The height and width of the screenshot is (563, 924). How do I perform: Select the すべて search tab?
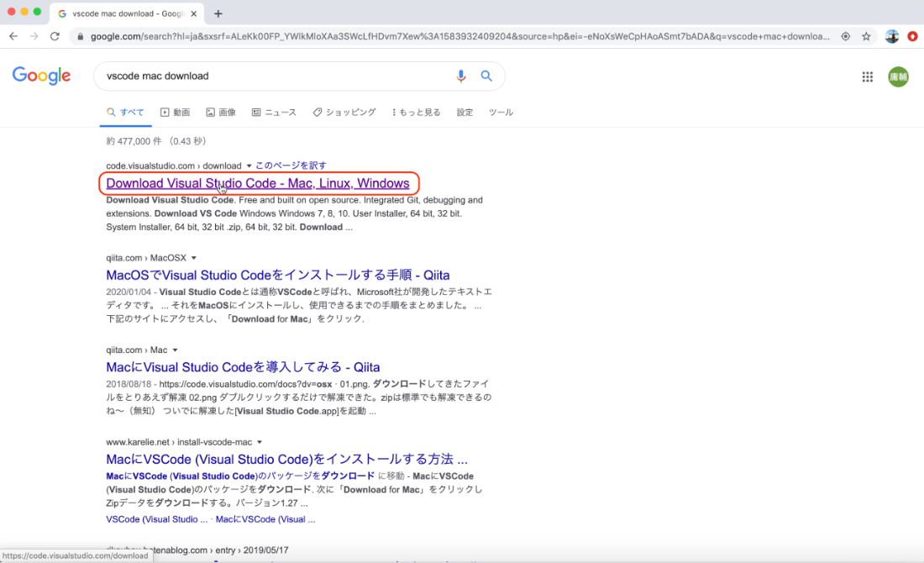click(x=125, y=112)
